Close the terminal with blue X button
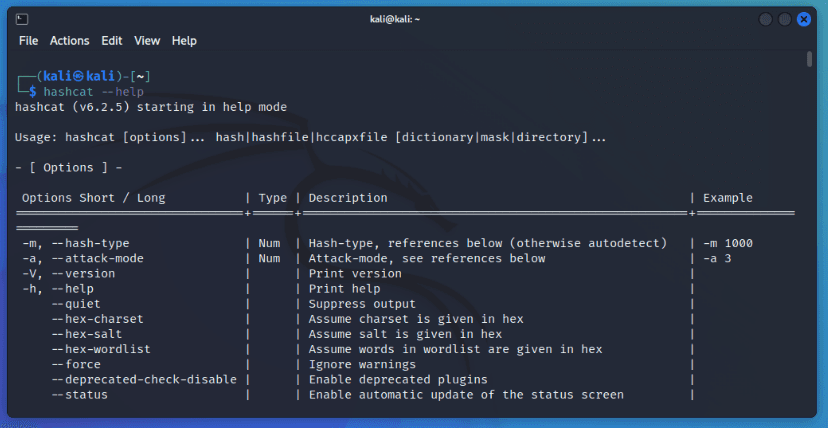Screen dimensions: 828x428 804,20
